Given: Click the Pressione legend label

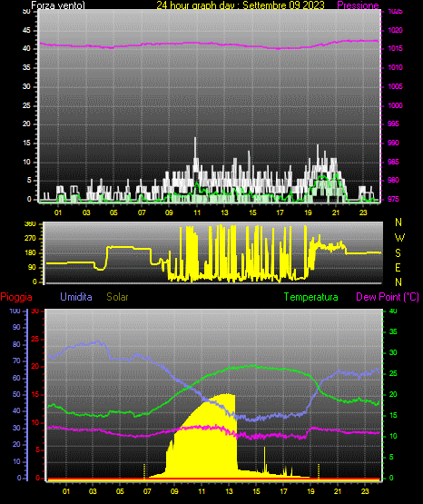Looking at the screenshot, I should (358, 5).
